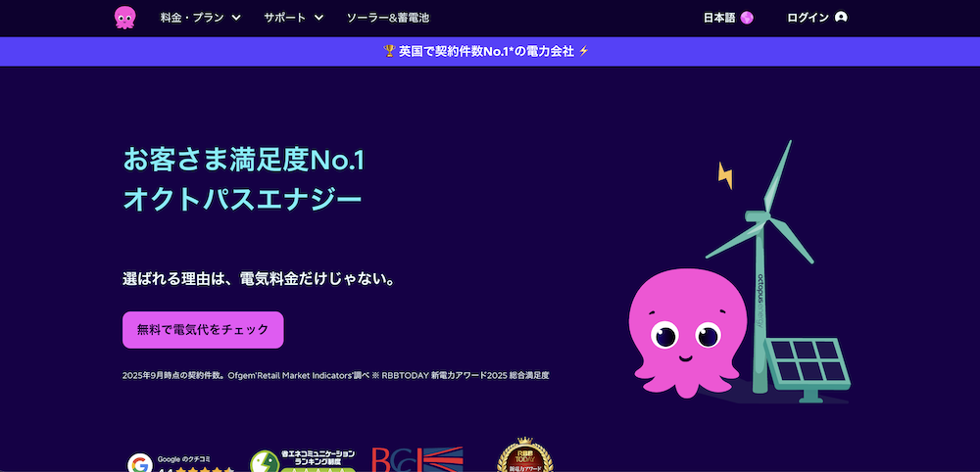Image resolution: width=980 pixels, height=472 pixels.
Task: Click the user avatar icon beside ログイン
Action: pos(841,18)
